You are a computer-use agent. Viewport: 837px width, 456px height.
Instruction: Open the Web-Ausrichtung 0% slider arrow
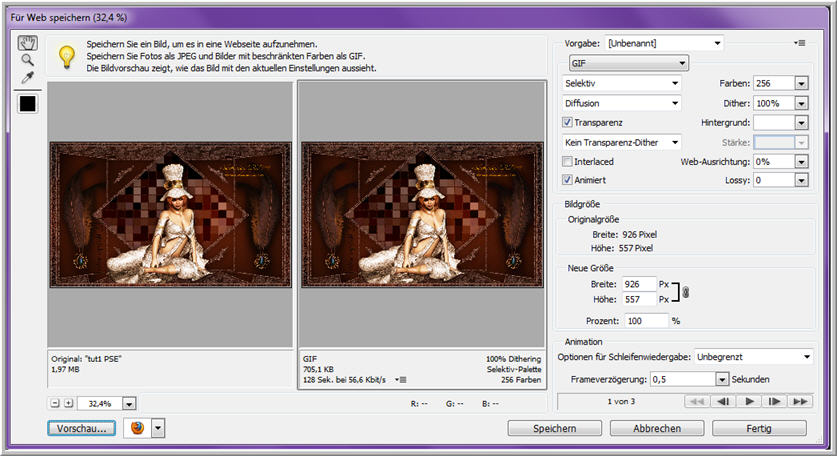click(801, 162)
